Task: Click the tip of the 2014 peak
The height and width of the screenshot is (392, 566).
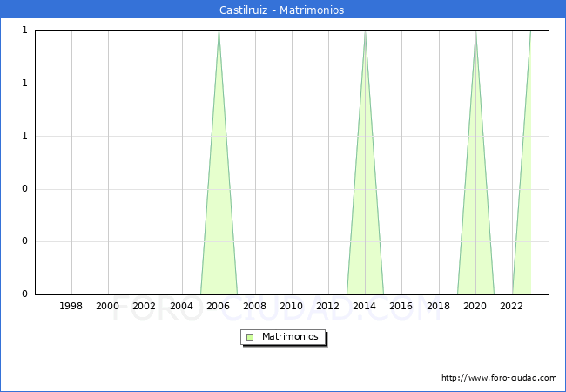Action: pyautogui.click(x=365, y=32)
